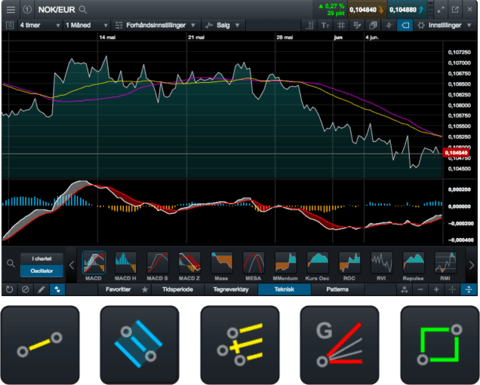Click the layered windows icon in the toolbar
Viewport: 480px width, 385px height.
(373, 25)
